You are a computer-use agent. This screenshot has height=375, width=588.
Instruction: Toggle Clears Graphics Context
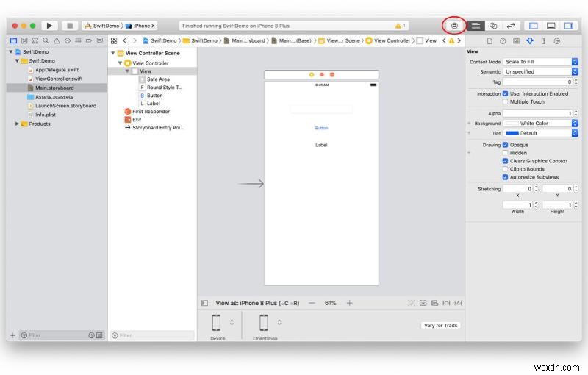(x=505, y=161)
